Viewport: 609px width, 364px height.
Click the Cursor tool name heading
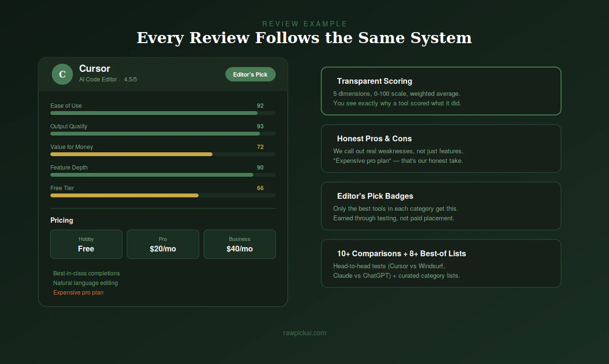tap(94, 68)
